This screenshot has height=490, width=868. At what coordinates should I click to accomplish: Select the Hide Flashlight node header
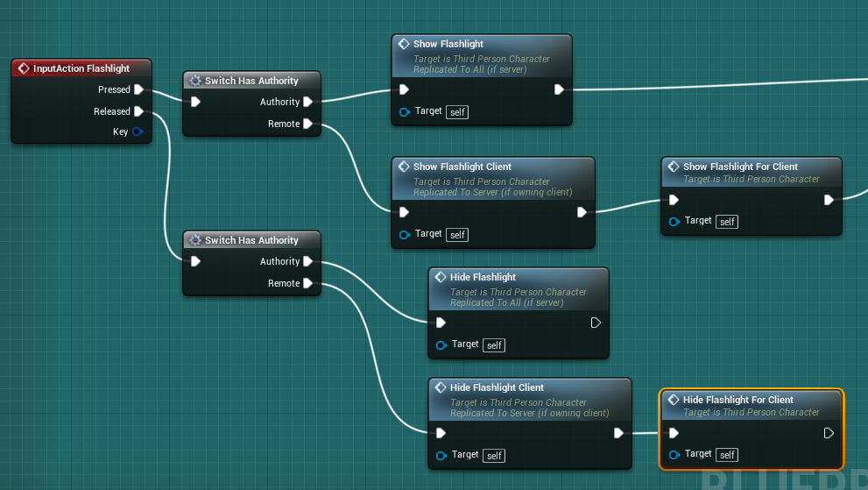click(519, 289)
